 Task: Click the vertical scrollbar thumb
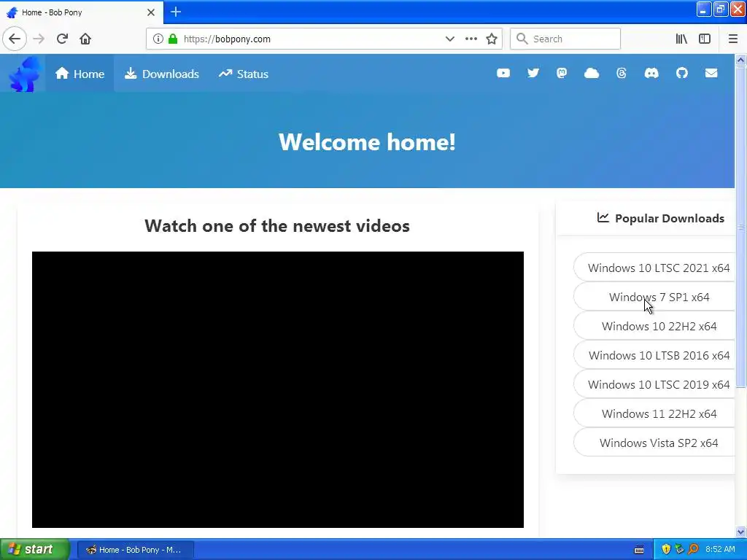740,227
